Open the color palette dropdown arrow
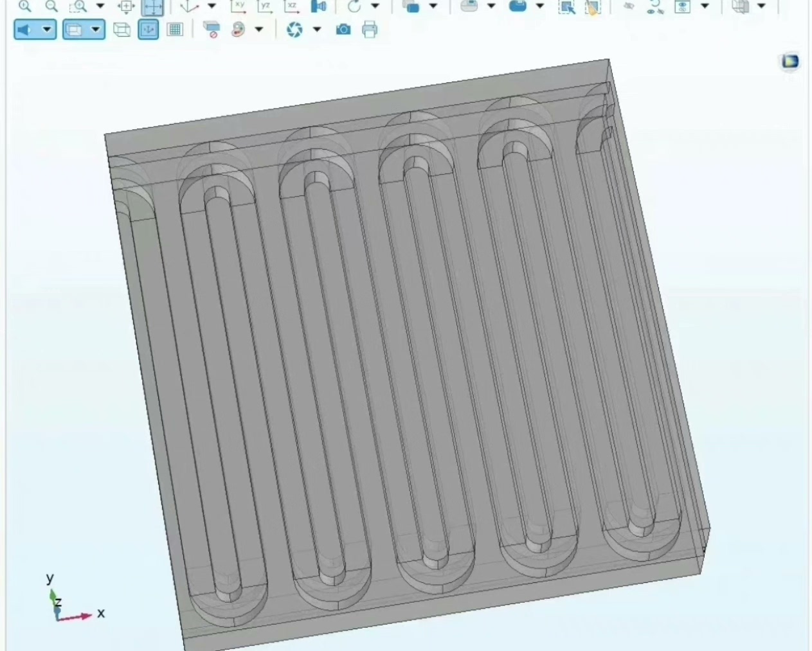Image resolution: width=812 pixels, height=651 pixels. tap(259, 30)
